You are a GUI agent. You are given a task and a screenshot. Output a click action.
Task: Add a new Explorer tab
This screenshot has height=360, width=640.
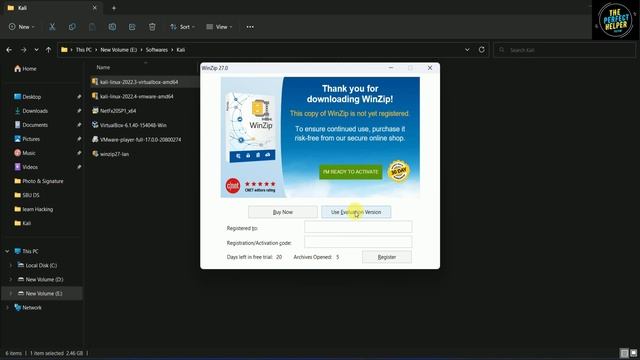tap(114, 8)
